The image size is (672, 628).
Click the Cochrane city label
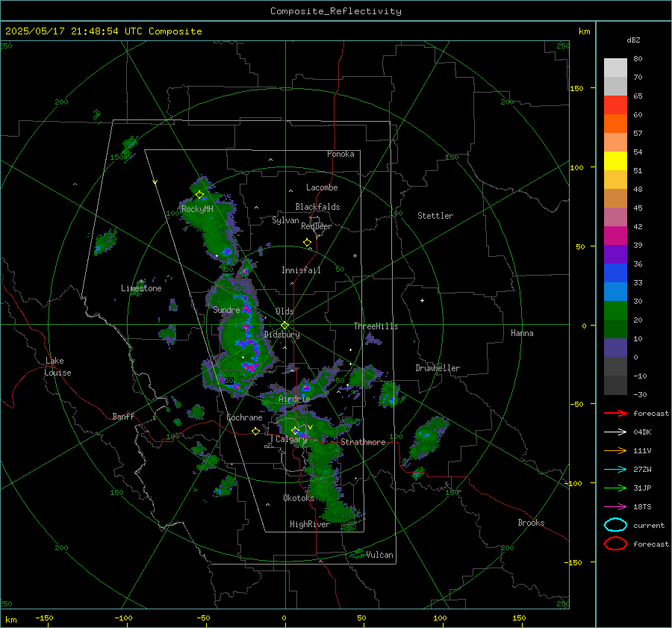point(244,417)
